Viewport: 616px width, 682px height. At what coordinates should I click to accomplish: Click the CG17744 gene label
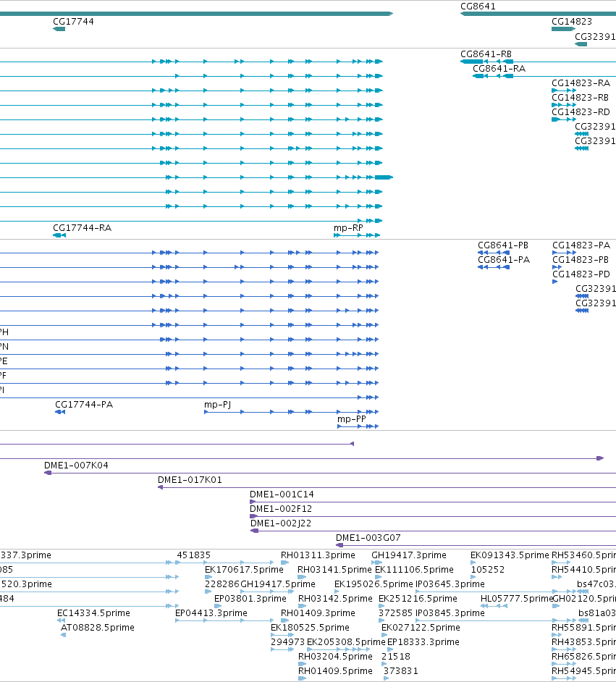click(x=73, y=22)
